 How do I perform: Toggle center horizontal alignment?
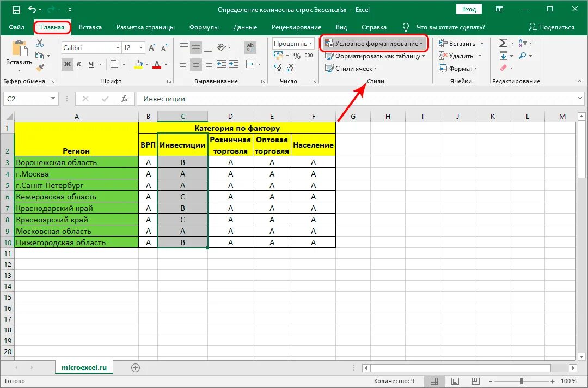click(196, 64)
